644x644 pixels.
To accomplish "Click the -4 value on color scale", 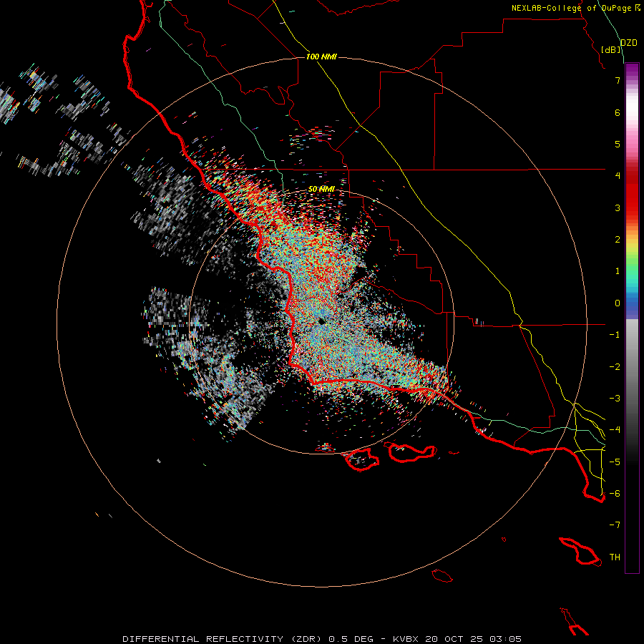I will (615, 430).
